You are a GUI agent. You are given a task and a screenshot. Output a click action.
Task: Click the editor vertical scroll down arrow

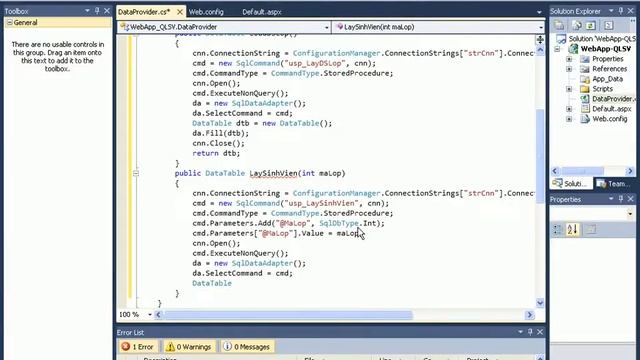coord(540,303)
